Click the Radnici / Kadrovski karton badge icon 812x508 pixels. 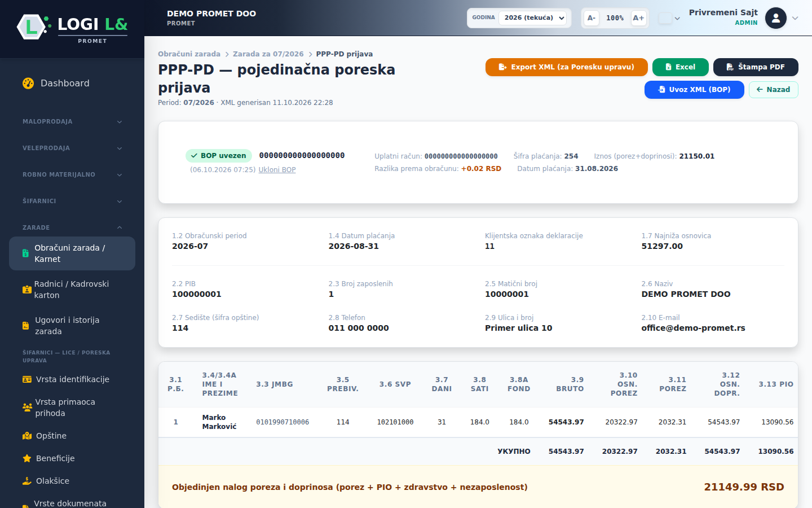[27, 290]
